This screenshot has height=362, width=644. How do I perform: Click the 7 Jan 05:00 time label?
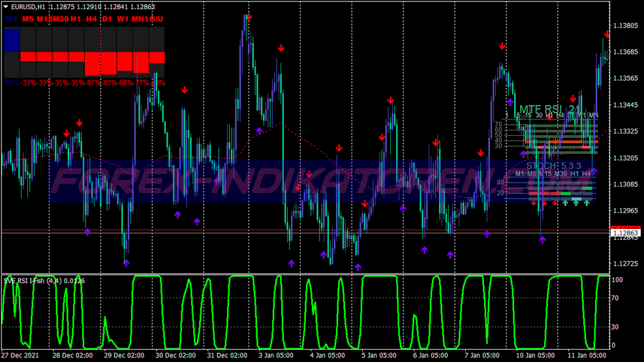pyautogui.click(x=482, y=355)
